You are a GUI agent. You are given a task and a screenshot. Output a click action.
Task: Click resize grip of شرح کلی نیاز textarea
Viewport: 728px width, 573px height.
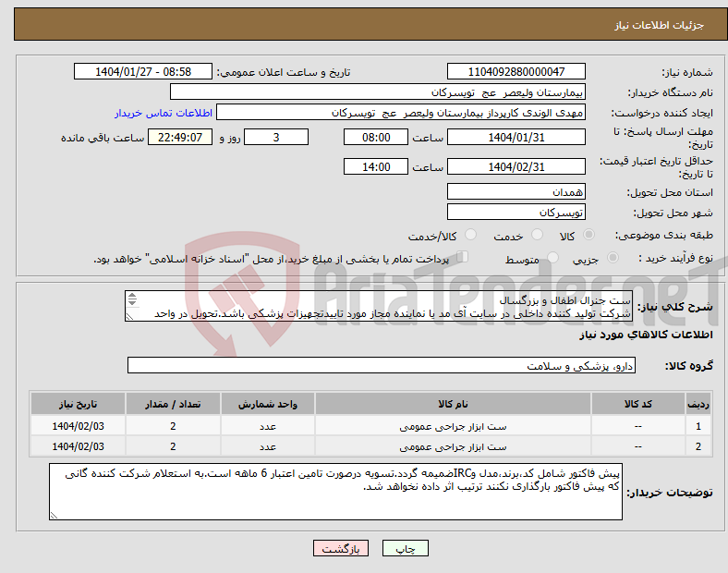(x=130, y=317)
